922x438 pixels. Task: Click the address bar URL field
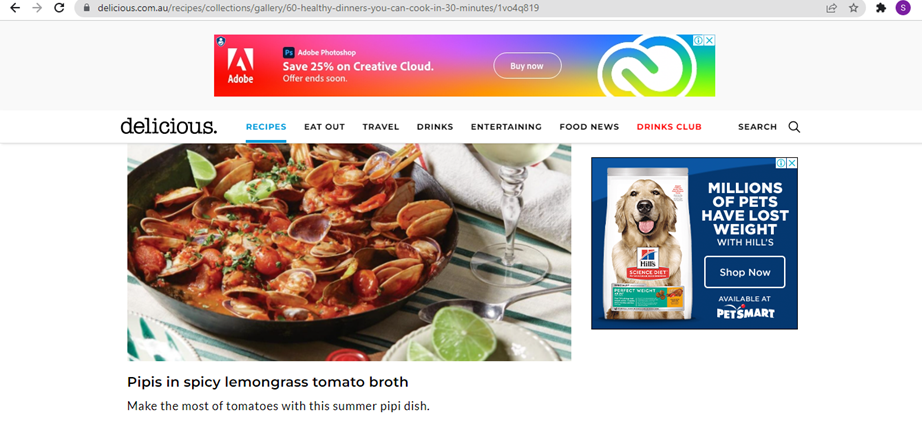click(459, 8)
